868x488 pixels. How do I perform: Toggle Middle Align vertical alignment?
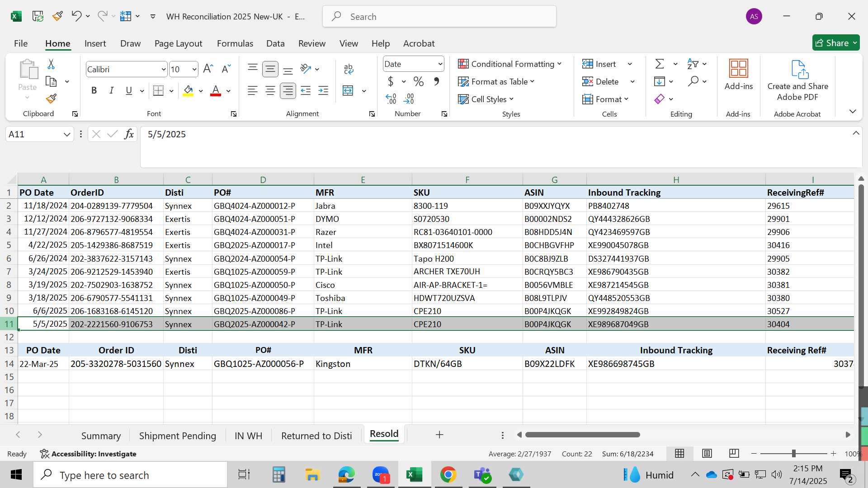coord(270,69)
